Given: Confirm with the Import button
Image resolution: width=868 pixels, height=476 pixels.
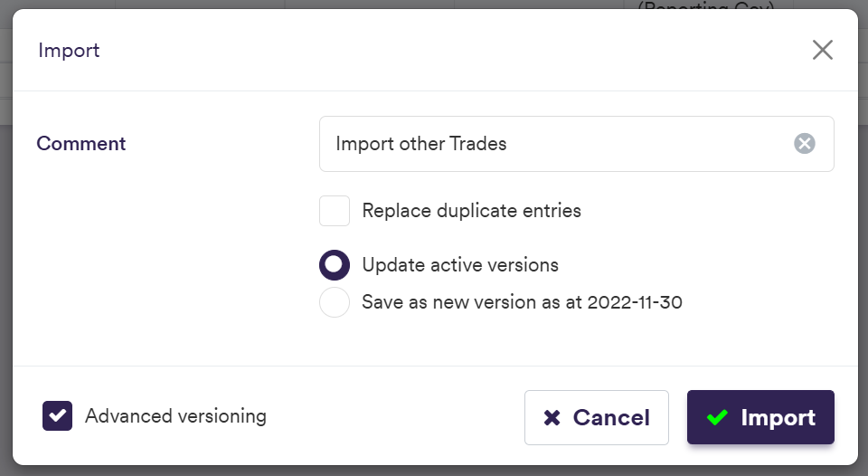Looking at the screenshot, I should 760,417.
